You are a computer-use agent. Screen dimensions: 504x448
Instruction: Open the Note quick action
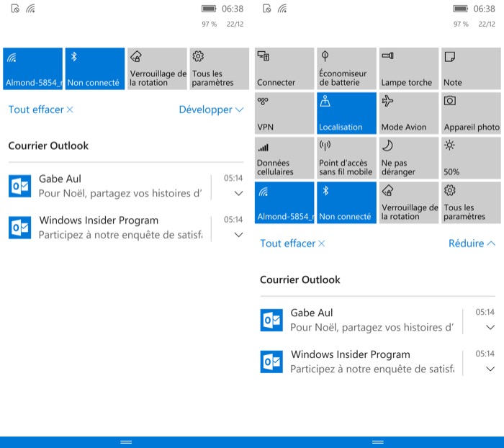[x=471, y=68]
